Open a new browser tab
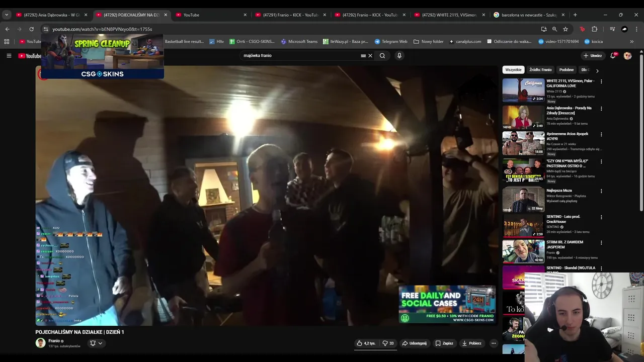The image size is (644, 362). (x=575, y=15)
